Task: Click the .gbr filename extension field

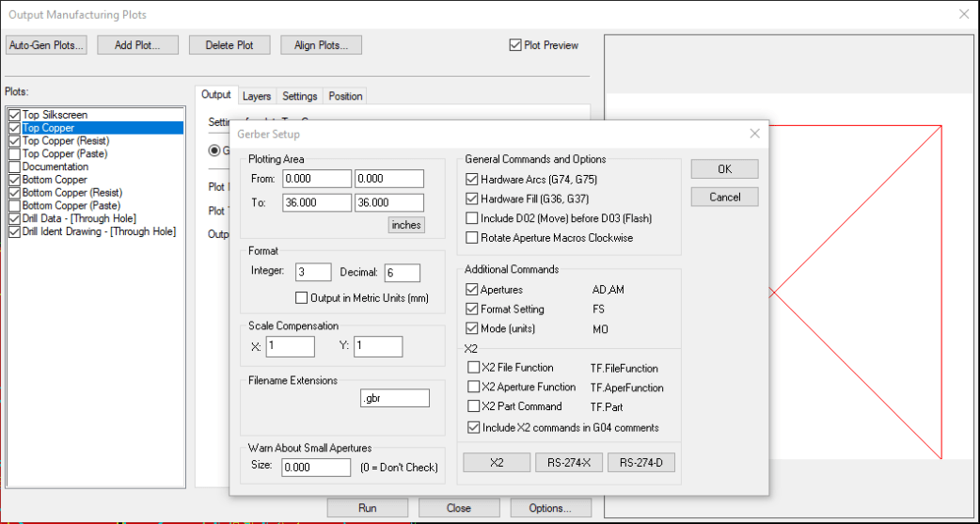Action: [x=395, y=398]
